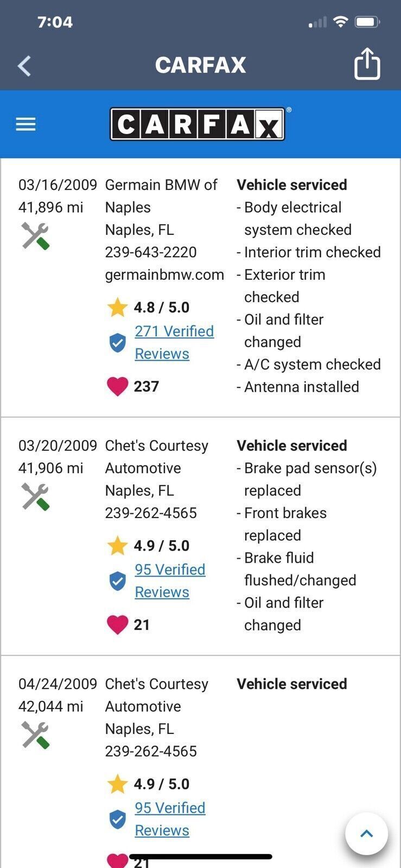The width and height of the screenshot is (401, 868).
Task: Tap the star rating 4.8 / 5.0
Action: click(148, 308)
